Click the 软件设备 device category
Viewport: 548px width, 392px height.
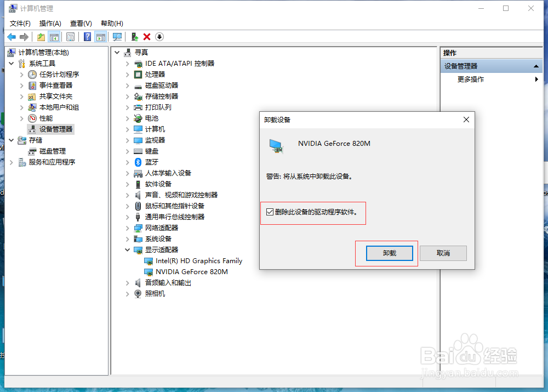(x=158, y=184)
